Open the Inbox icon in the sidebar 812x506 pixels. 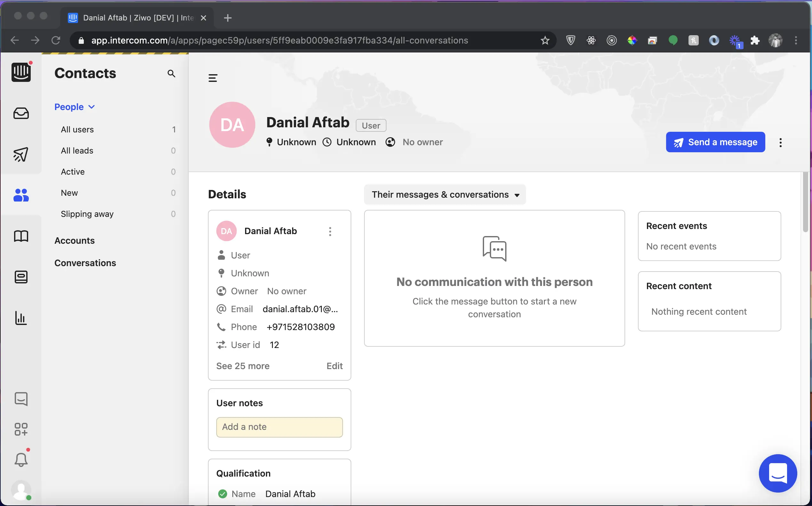(x=21, y=114)
